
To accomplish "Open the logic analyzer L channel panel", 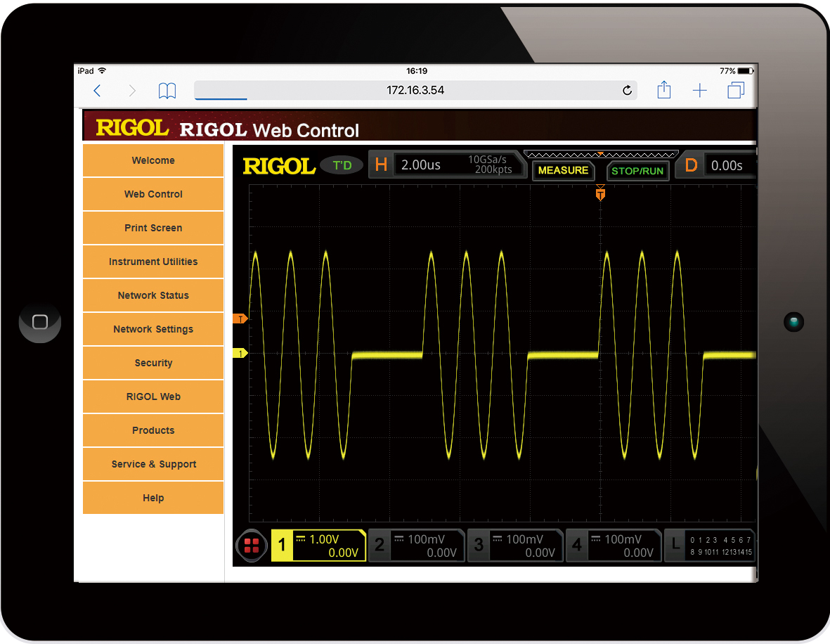I will pos(710,546).
